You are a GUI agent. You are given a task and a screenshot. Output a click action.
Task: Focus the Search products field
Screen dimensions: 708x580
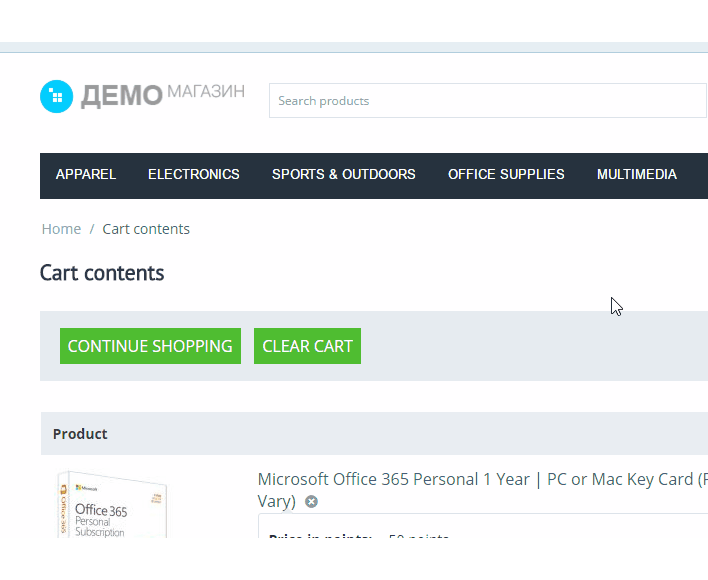(488, 101)
